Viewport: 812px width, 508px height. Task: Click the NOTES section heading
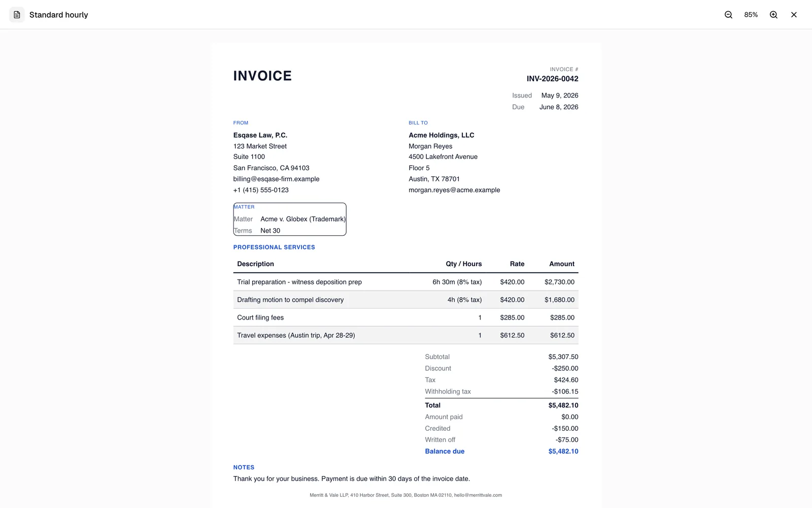pyautogui.click(x=244, y=467)
